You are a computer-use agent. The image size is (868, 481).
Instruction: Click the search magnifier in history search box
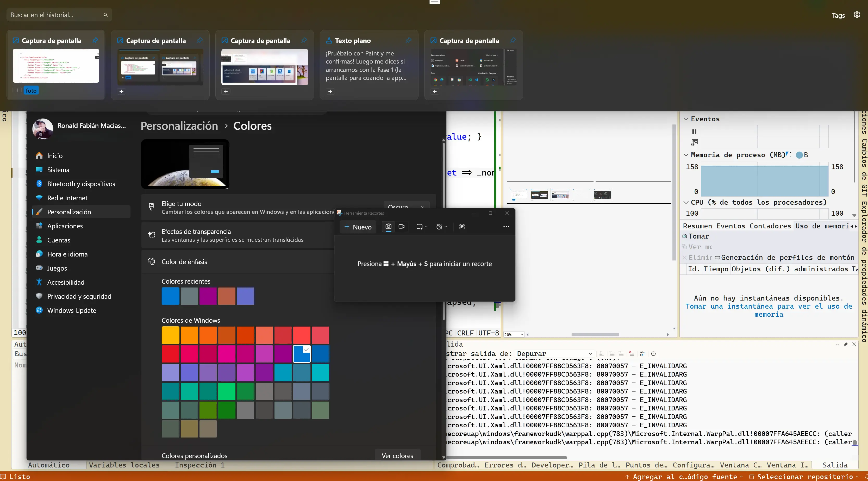pos(105,15)
